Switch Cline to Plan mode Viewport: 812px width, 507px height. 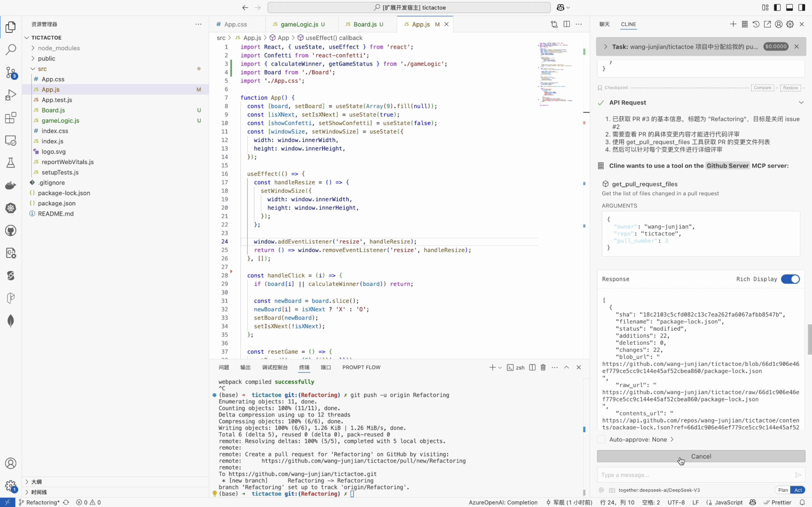click(783, 490)
